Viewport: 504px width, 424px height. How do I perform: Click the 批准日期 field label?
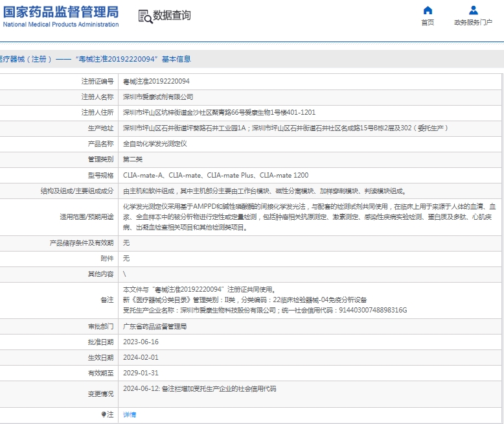[x=100, y=342]
